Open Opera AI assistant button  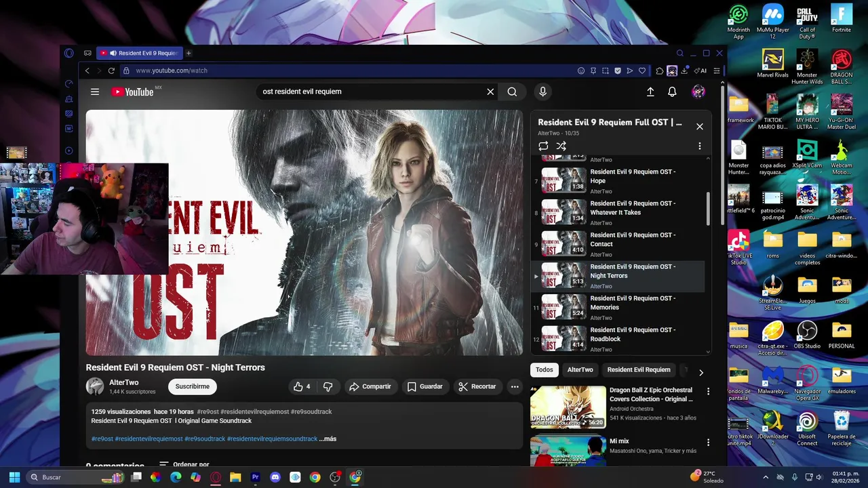pos(700,70)
